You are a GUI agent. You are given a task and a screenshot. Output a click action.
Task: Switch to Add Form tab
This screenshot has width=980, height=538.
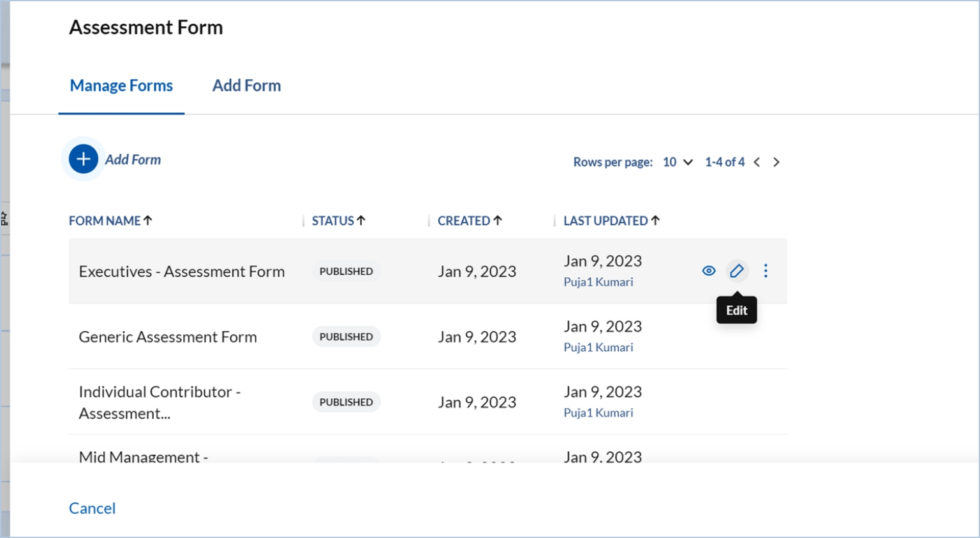[246, 85]
